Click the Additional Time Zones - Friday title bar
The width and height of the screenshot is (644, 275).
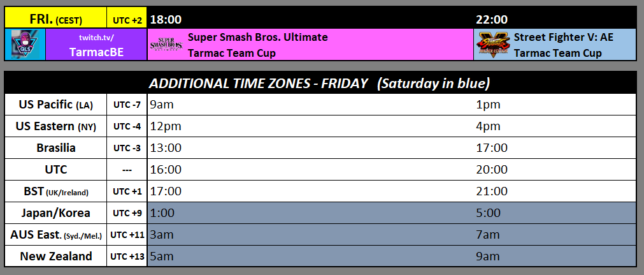coord(320,84)
